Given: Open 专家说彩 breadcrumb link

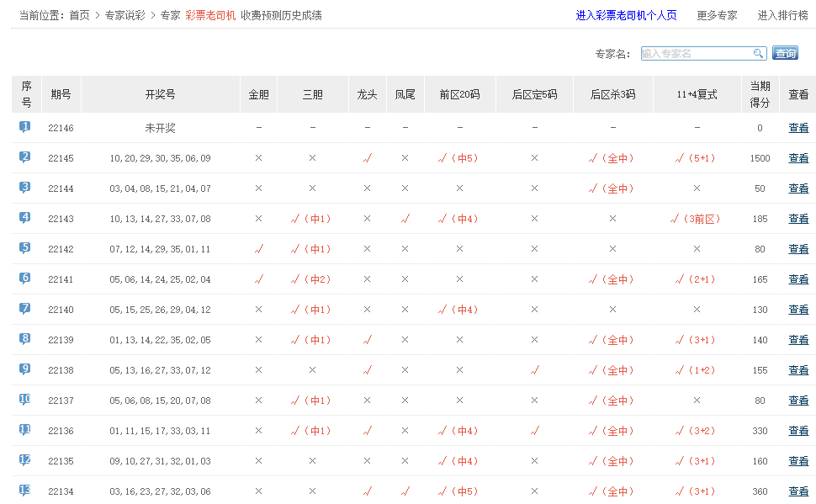Looking at the screenshot, I should 125,15.
